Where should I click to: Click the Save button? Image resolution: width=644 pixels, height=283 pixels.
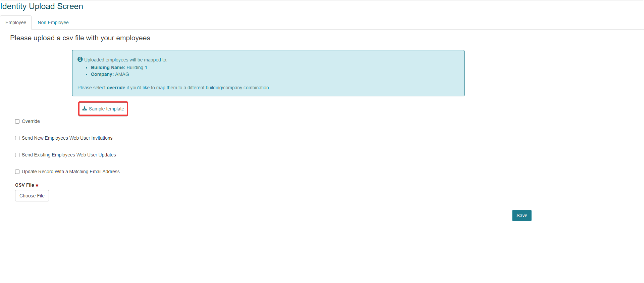522,216
